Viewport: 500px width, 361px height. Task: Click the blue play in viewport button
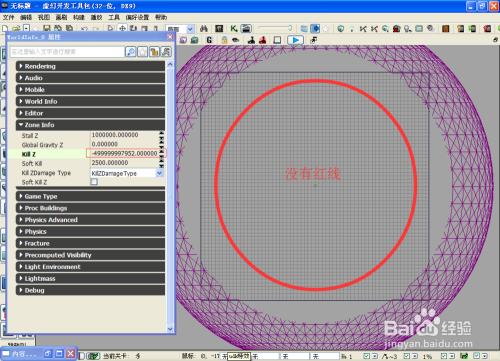(295, 40)
